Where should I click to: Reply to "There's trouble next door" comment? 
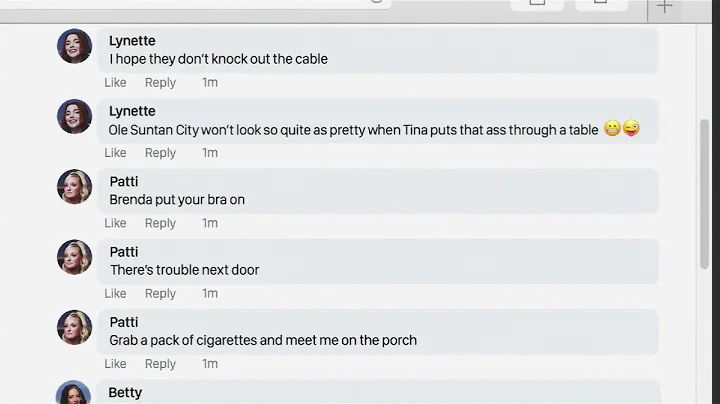click(x=160, y=293)
